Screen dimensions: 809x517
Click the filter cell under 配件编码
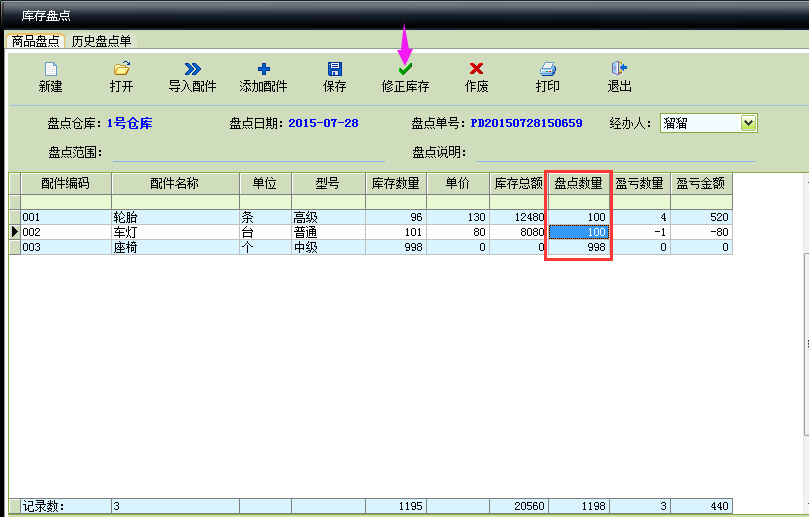pos(66,202)
